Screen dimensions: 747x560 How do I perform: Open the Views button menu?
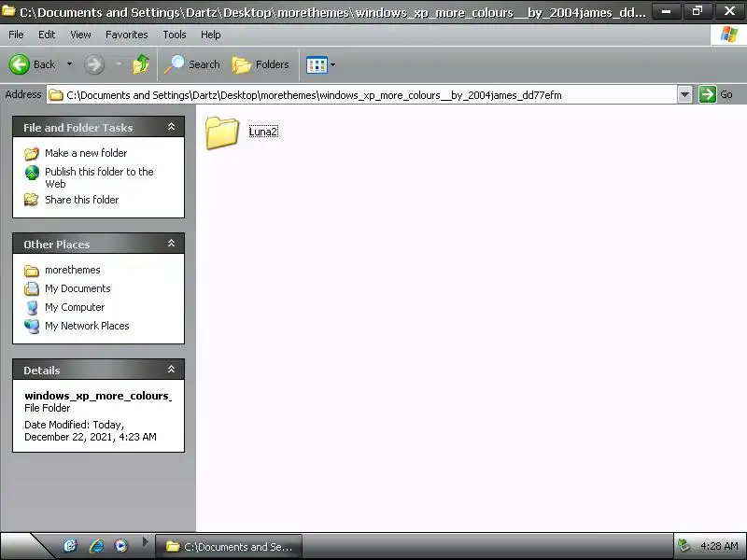tap(320, 64)
